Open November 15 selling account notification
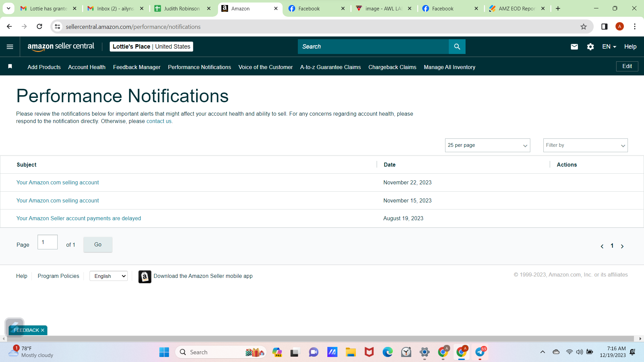Screen dimensions: 644x362 pos(57,200)
